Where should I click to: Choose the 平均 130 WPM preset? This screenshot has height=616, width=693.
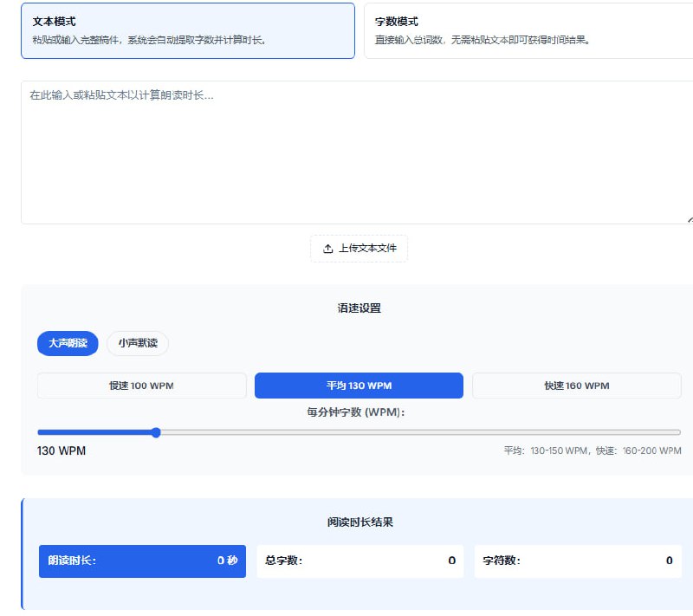point(359,385)
